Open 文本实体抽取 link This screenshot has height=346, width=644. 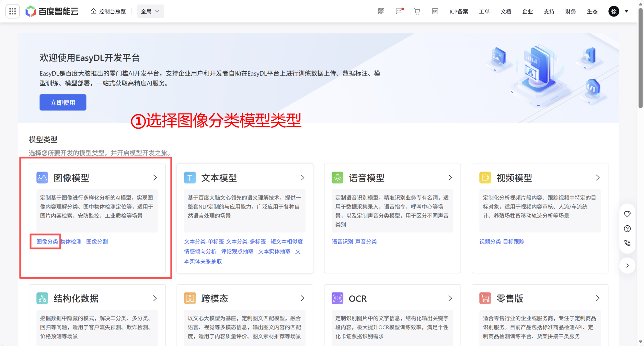[x=274, y=252]
